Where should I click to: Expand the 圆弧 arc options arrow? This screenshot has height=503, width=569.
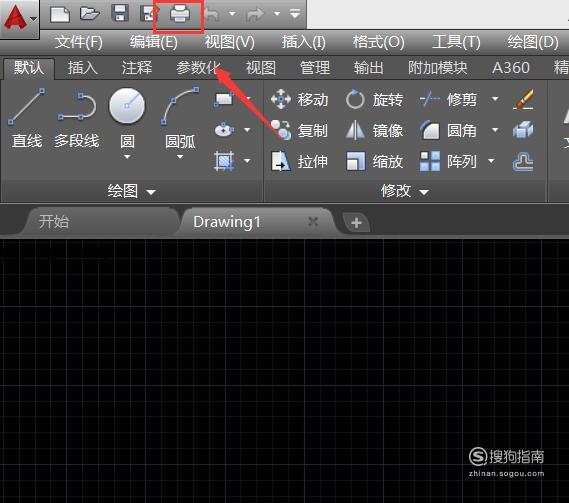click(180, 157)
